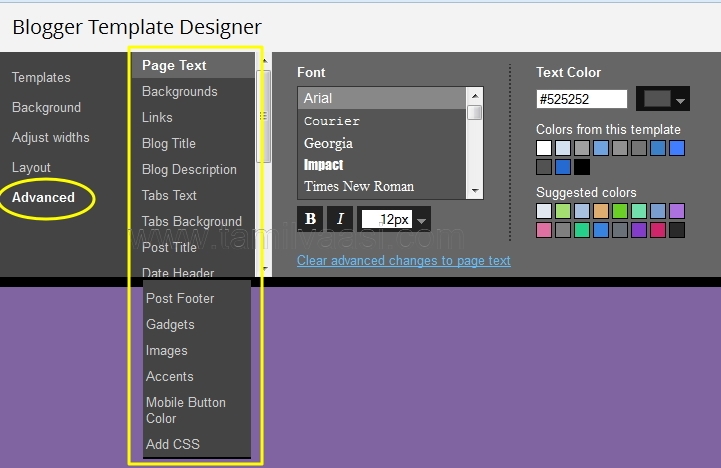Image resolution: width=721 pixels, height=468 pixels.
Task: Pick the orange suggested color swatch
Action: click(601, 211)
